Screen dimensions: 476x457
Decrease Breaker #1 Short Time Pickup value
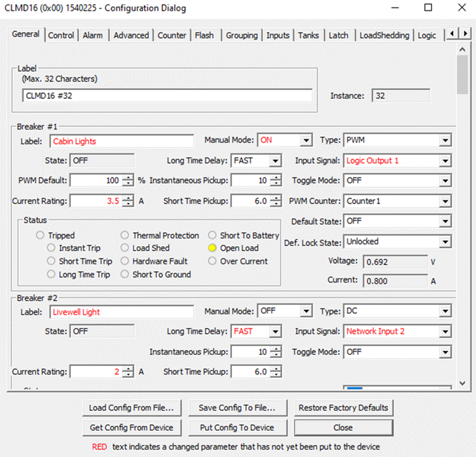point(276,204)
